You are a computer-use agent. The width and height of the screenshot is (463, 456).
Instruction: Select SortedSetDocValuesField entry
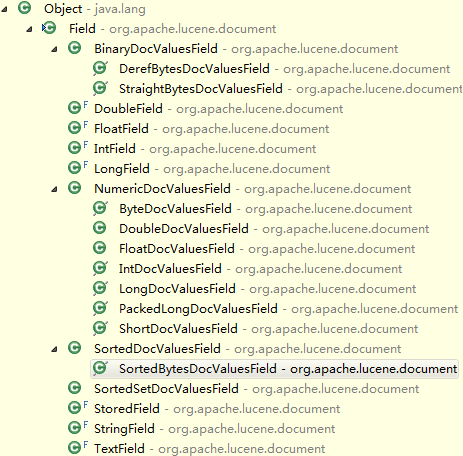257,389
